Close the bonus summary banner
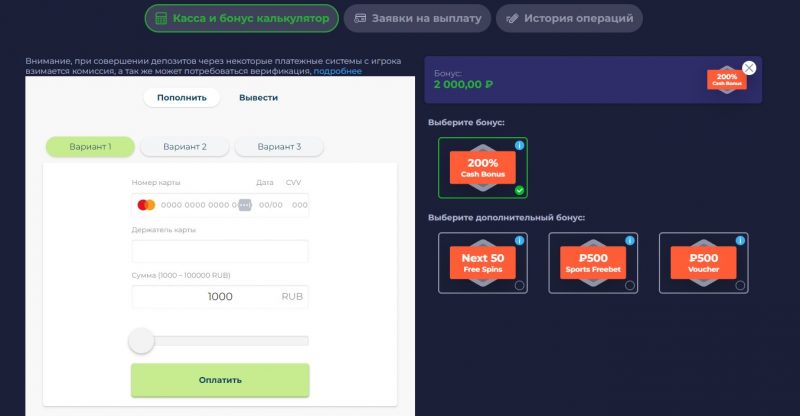 click(x=749, y=68)
